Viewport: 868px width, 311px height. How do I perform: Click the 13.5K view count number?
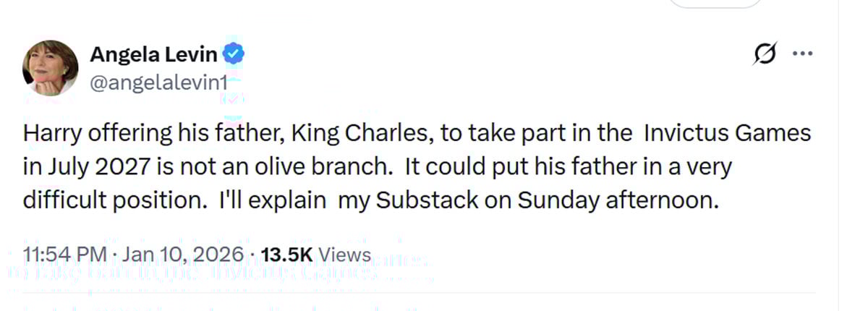[x=286, y=255]
